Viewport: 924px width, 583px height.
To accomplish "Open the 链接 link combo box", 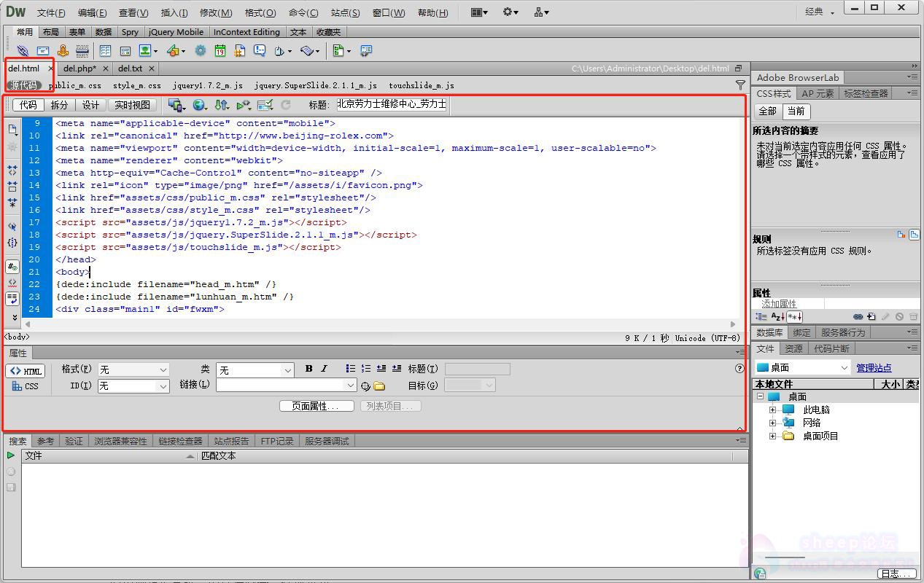I will click(286, 385).
